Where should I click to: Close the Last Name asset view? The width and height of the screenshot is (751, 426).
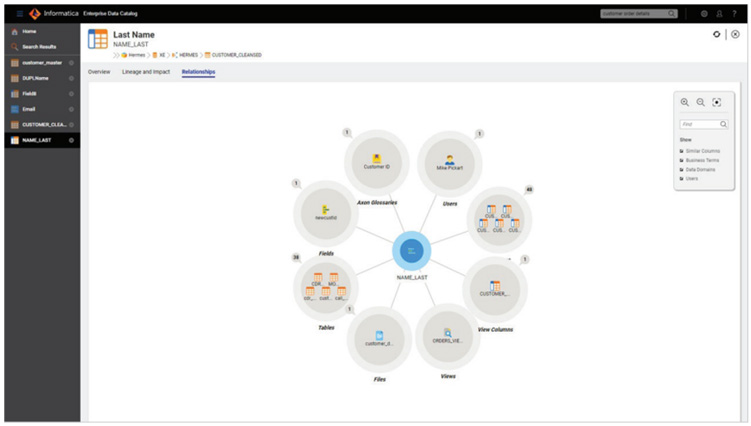tap(735, 34)
